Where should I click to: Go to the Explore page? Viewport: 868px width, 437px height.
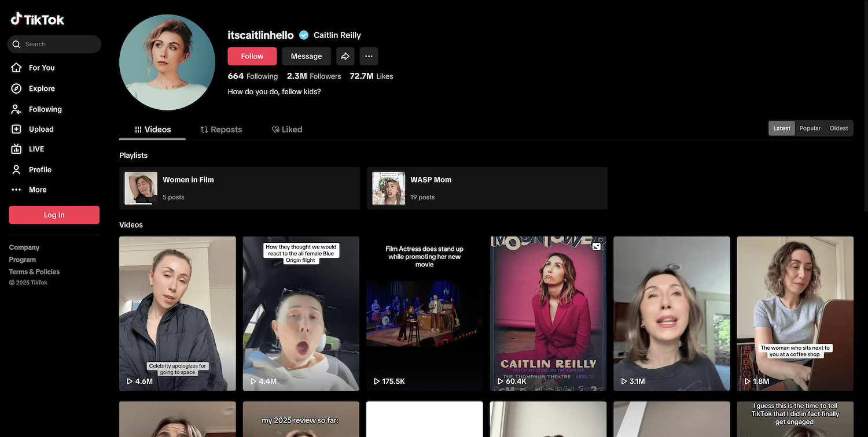(41, 88)
